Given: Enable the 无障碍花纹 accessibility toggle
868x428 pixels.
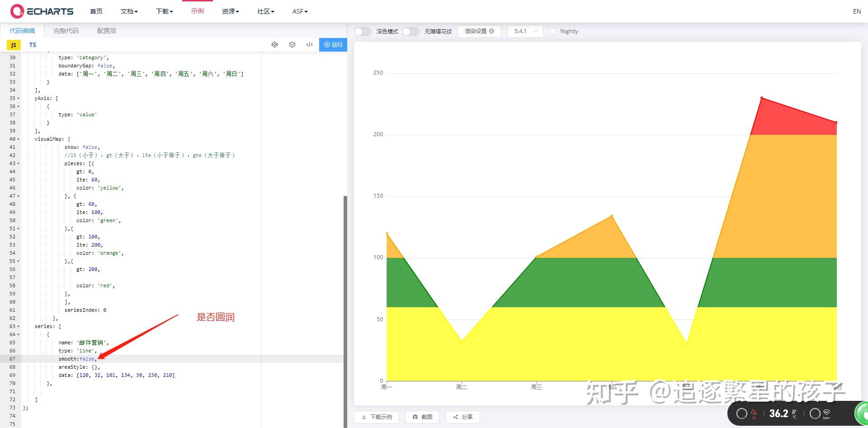Looking at the screenshot, I should click(411, 31).
